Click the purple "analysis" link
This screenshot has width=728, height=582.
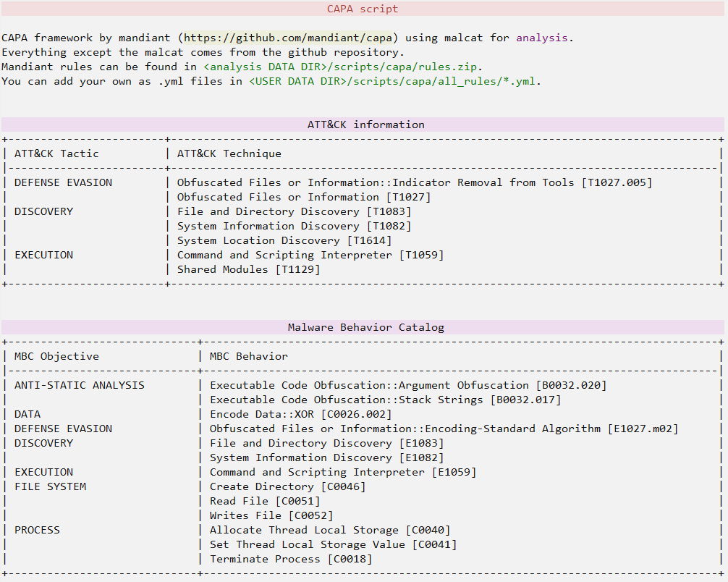(x=542, y=38)
